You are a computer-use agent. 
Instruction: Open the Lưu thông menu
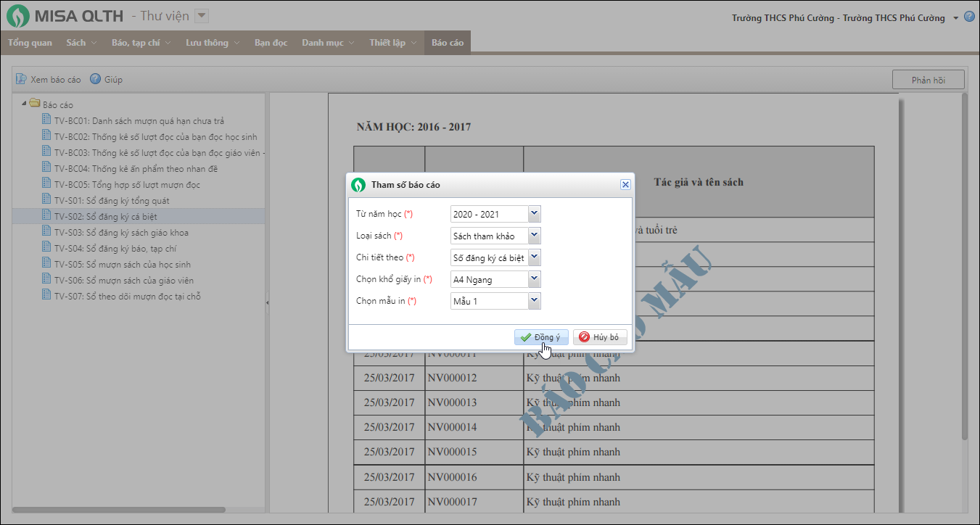213,43
